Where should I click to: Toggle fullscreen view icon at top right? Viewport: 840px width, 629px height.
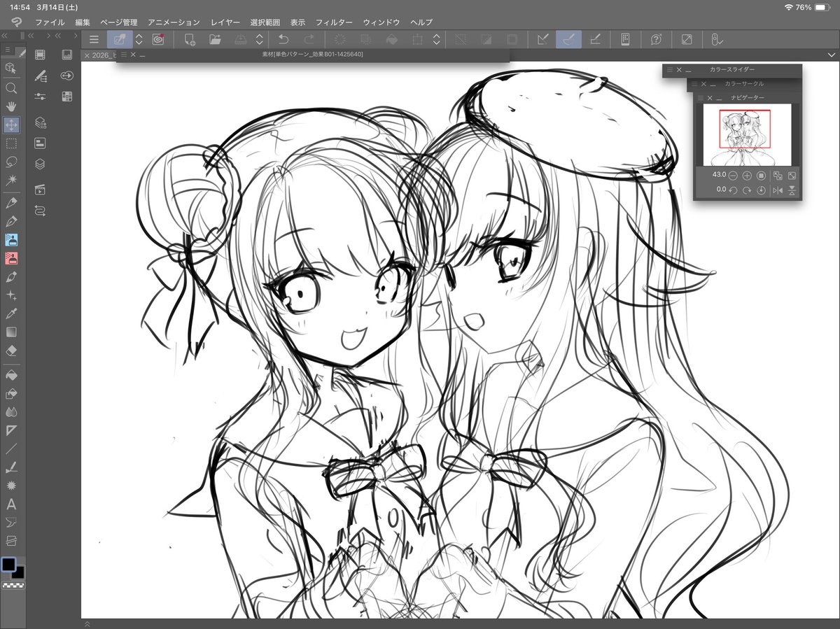click(688, 40)
